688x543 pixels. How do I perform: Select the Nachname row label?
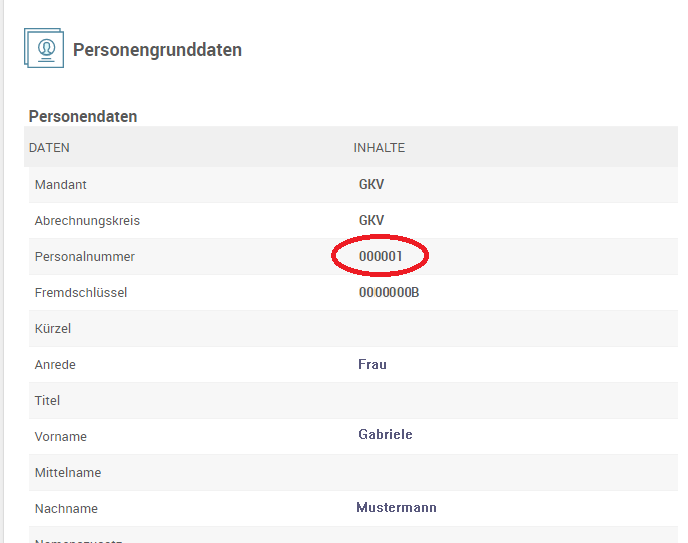(66, 509)
